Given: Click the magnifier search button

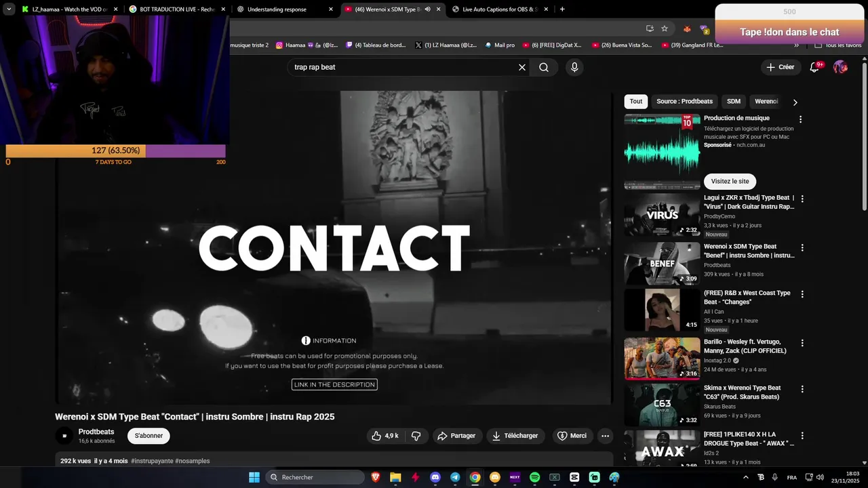Looking at the screenshot, I should tap(544, 67).
